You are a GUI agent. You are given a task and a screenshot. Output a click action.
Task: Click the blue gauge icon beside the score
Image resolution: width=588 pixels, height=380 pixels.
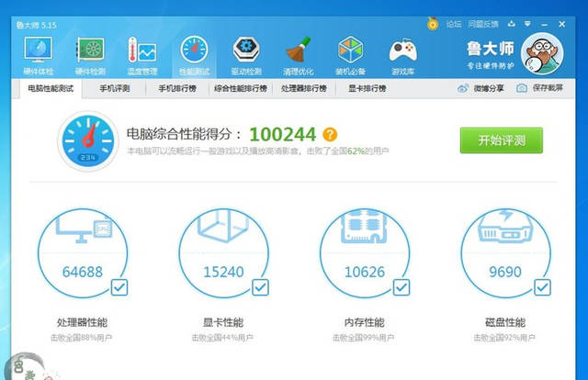[88, 141]
